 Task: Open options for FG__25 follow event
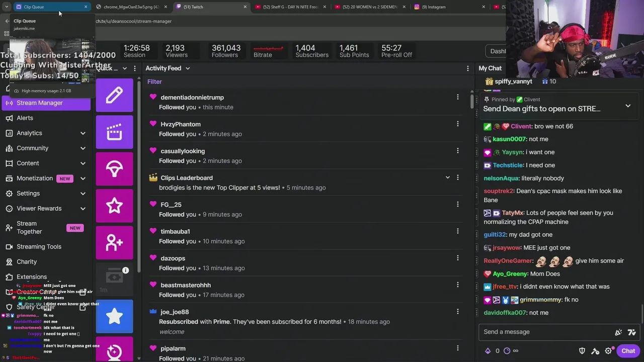tap(457, 204)
